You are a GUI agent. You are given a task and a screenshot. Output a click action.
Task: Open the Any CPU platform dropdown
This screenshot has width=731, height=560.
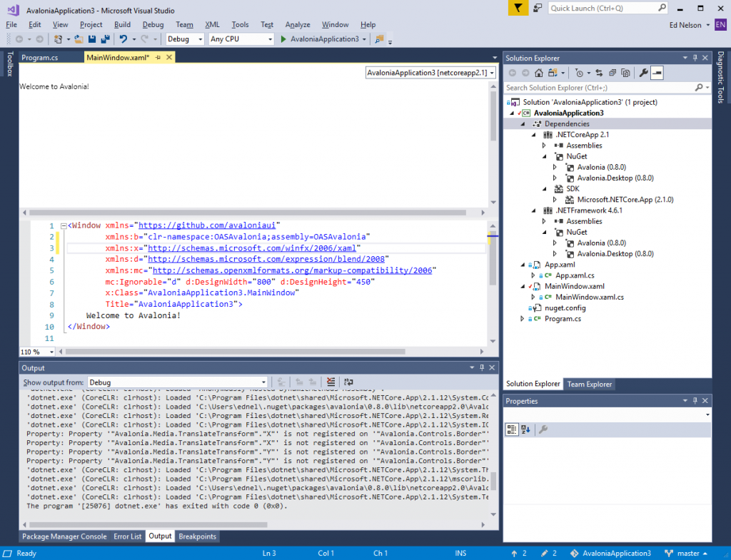pos(241,39)
